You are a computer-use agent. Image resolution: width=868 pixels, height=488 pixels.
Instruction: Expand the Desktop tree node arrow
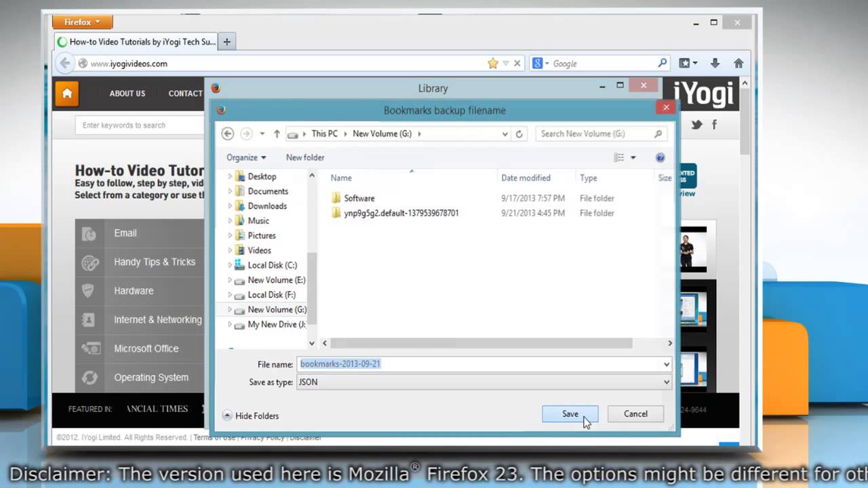click(230, 176)
